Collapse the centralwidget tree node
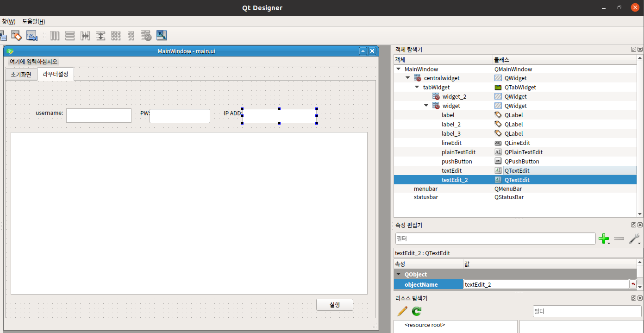 coord(408,78)
